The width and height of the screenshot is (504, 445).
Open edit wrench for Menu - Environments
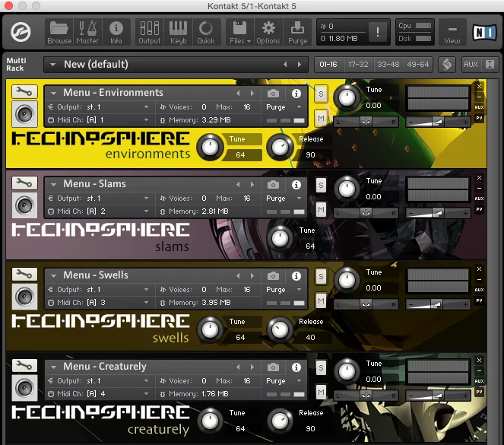[x=24, y=91]
